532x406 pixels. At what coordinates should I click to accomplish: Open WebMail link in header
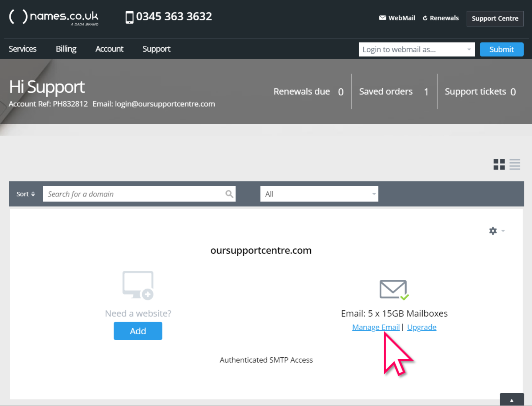click(x=397, y=18)
